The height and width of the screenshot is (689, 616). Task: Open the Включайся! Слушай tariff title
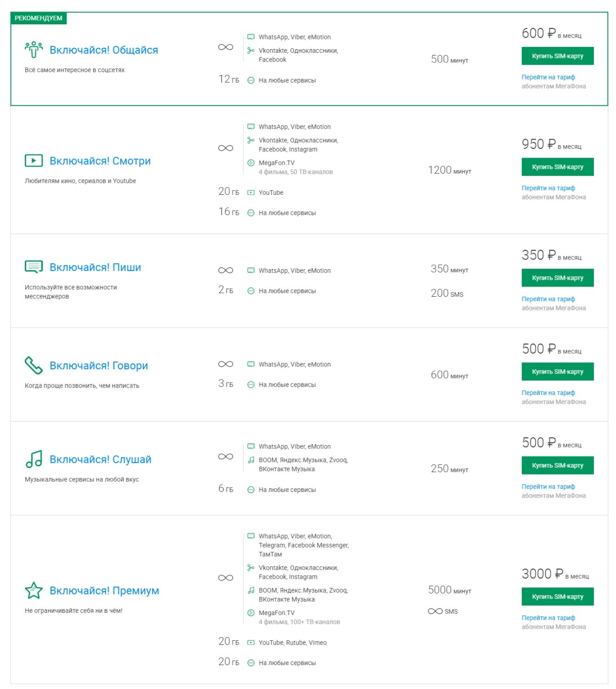(101, 459)
